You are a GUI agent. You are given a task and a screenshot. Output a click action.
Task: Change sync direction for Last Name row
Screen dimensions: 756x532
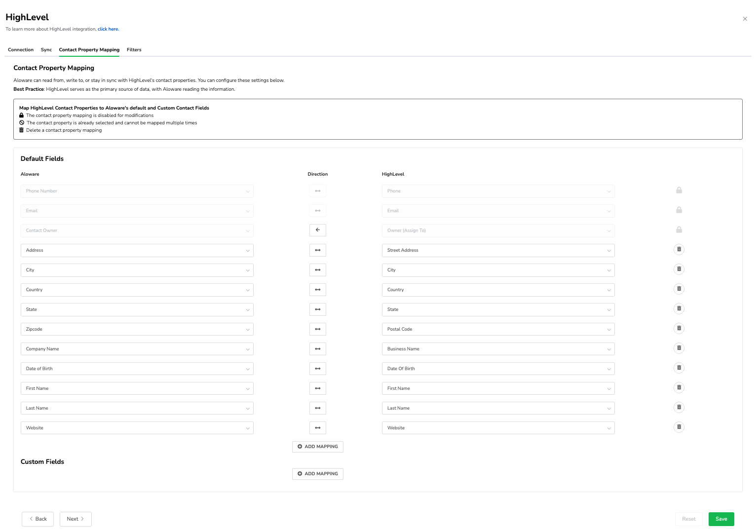point(318,408)
